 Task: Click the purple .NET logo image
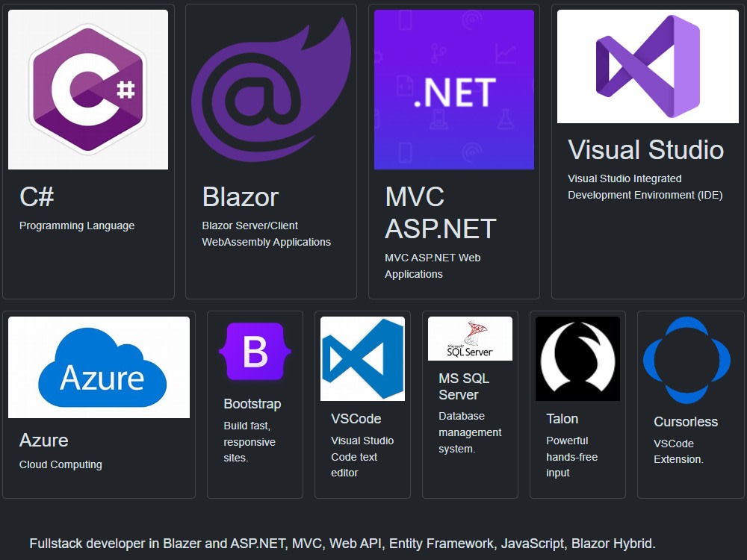454,90
